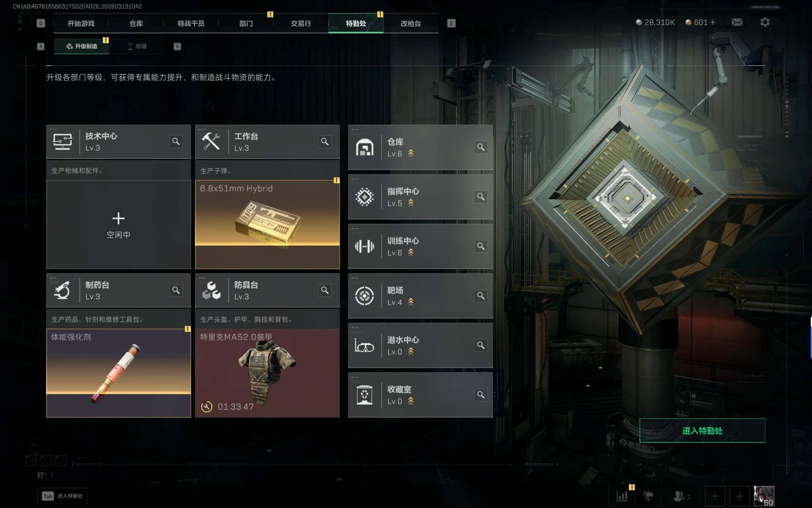
Task: Click the flag icon in bottom bar
Action: [x=648, y=496]
